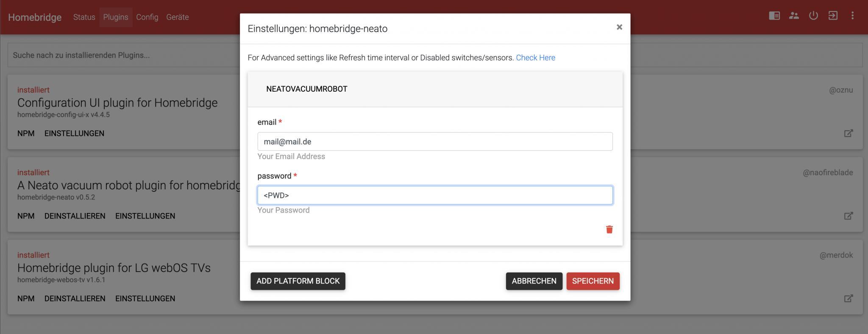Click 'Configuration UI plugin for Homebridge' title
This screenshot has height=334, width=868.
tap(117, 103)
